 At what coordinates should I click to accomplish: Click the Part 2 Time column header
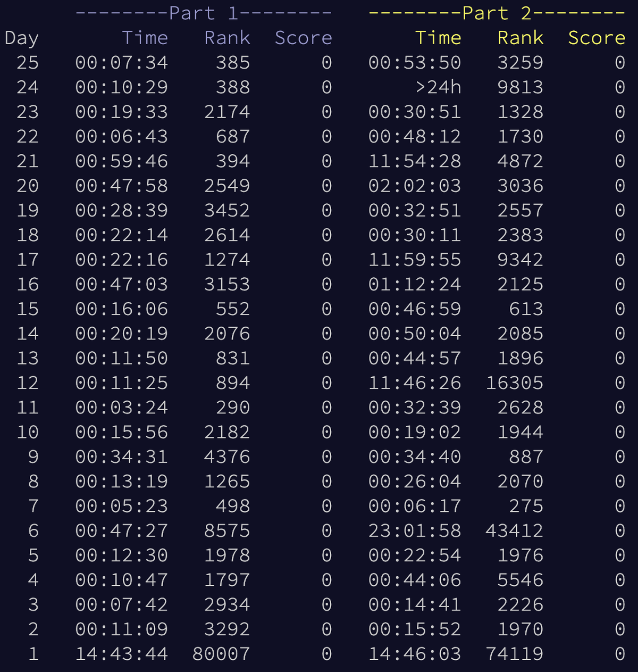[x=439, y=37]
